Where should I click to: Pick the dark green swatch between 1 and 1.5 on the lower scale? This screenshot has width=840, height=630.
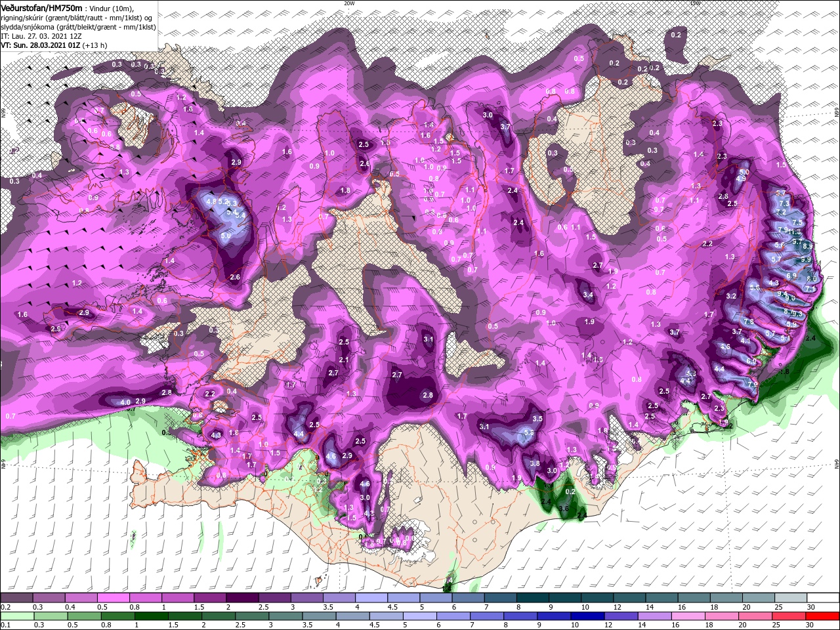click(x=151, y=616)
